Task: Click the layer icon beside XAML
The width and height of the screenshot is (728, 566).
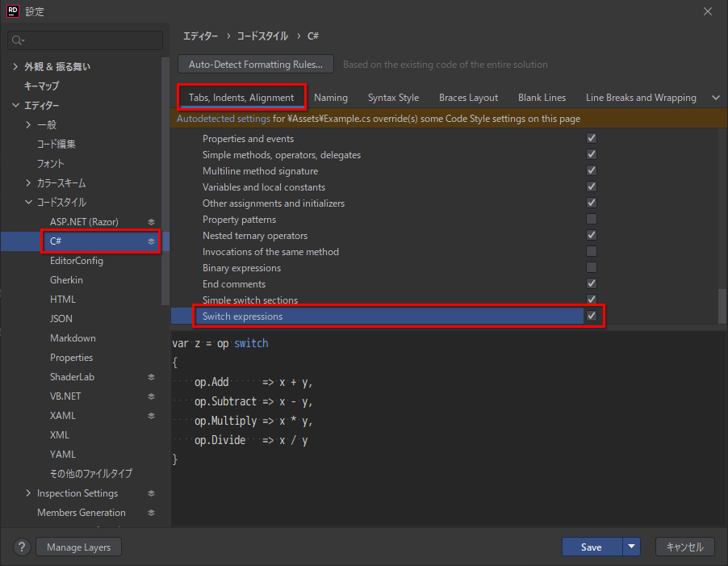Action: pos(152,416)
